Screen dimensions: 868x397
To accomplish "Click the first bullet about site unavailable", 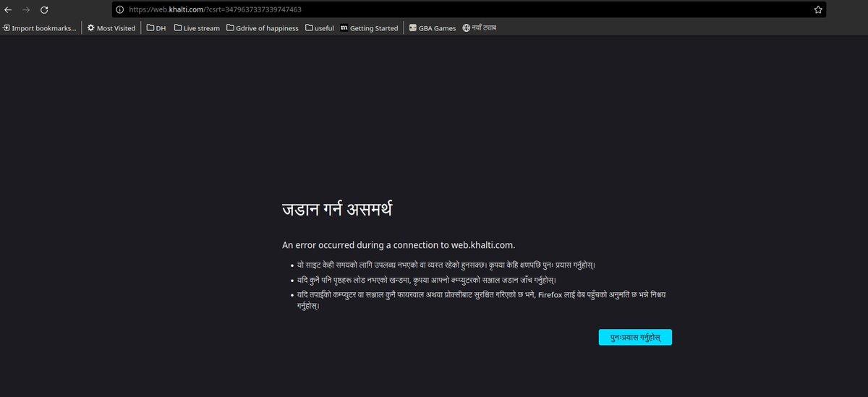I will (x=446, y=265).
